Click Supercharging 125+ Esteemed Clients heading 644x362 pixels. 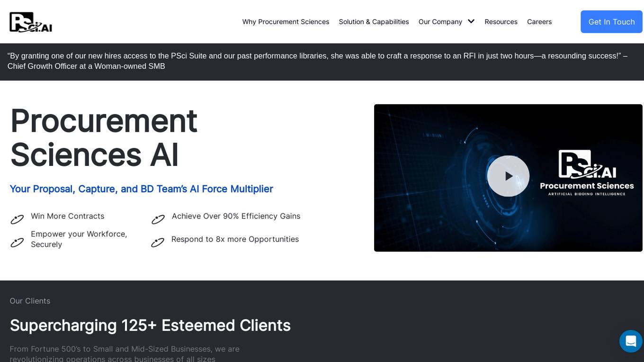(x=150, y=326)
